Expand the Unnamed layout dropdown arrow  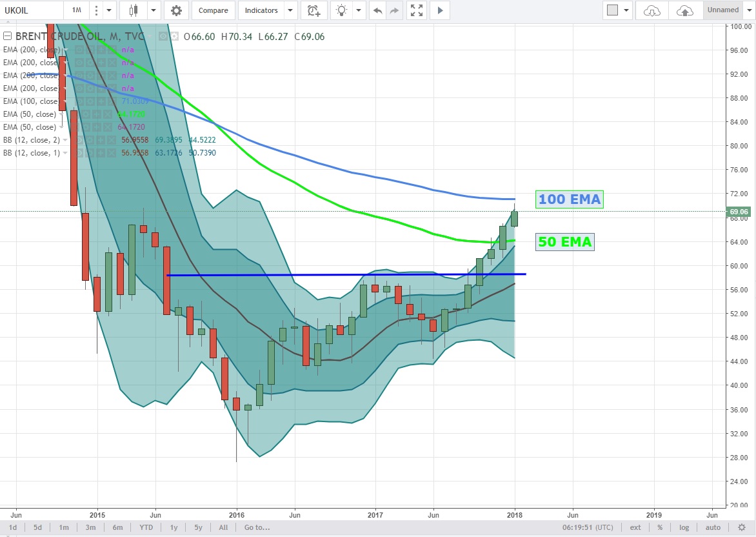[748, 10]
